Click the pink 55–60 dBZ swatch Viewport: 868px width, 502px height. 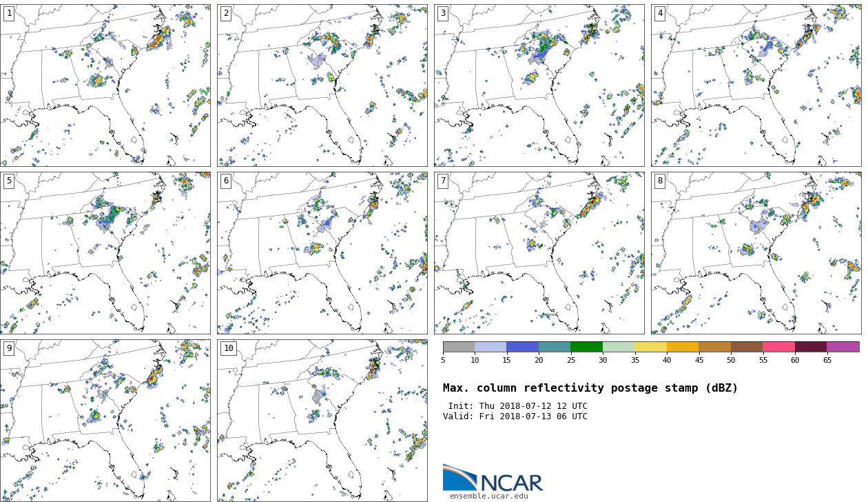pyautogui.click(x=778, y=347)
